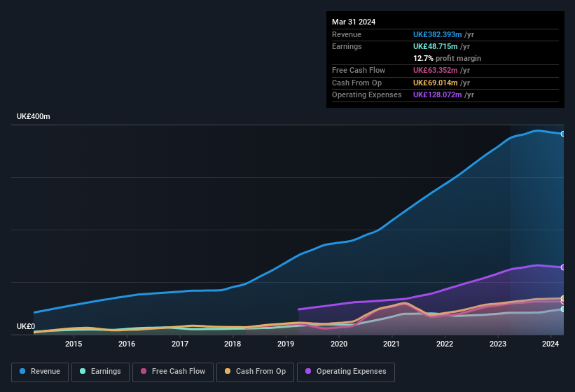Click the Free Cash Flow label in tooltip
This screenshot has width=575, height=392.
pos(359,70)
